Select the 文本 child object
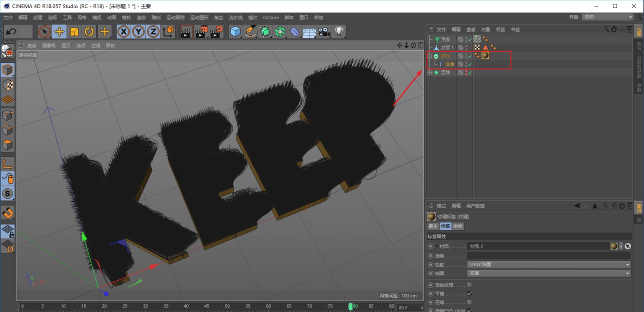Screen dimensions: 644x312 click(450, 64)
